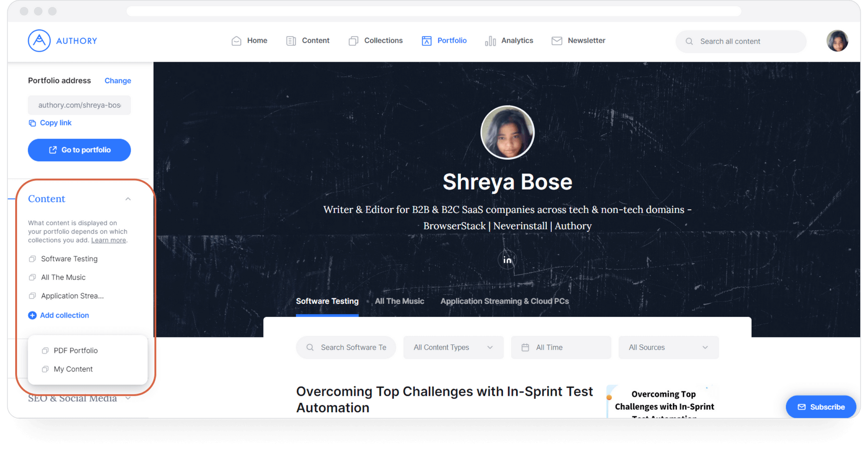Click the Authory logo icon
This screenshot has width=868, height=454.
pos(39,41)
